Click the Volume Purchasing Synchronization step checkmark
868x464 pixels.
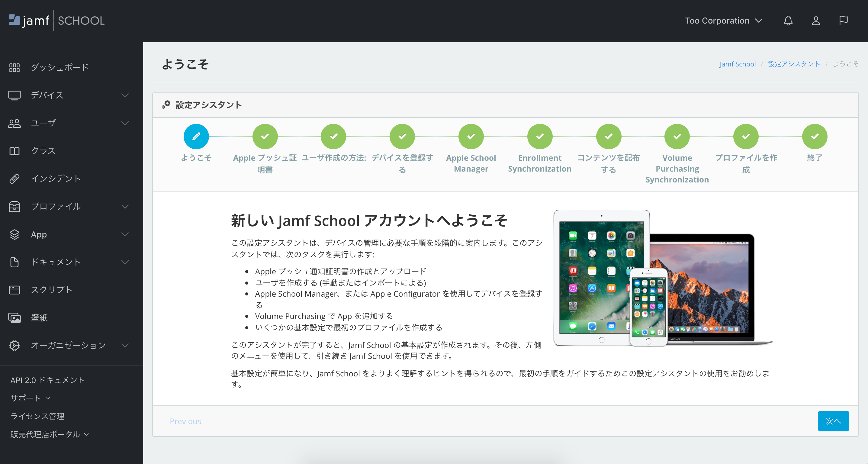[x=677, y=136]
